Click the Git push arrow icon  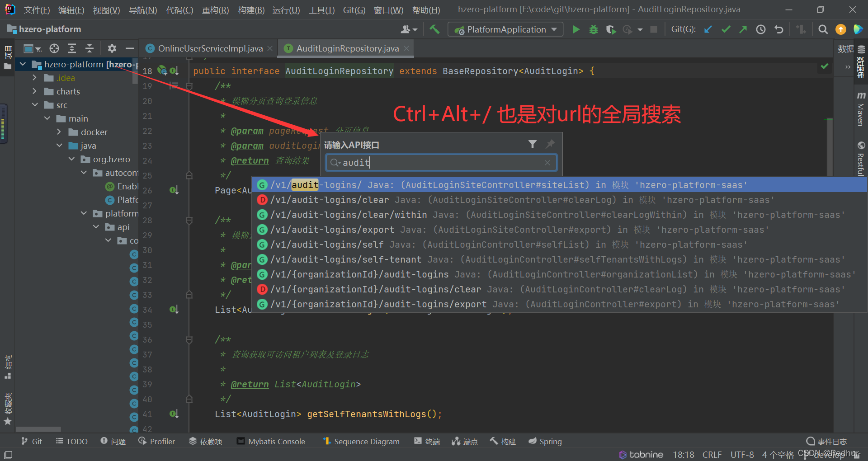click(x=743, y=29)
